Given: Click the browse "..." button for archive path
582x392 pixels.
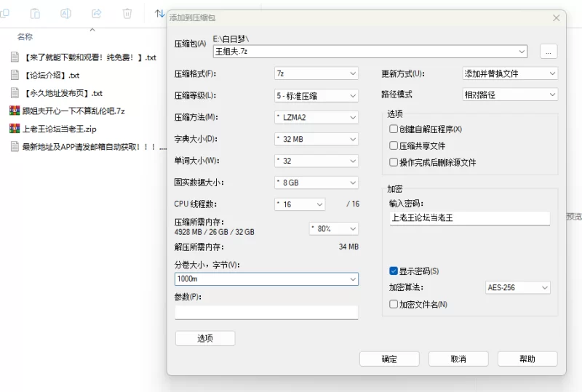Looking at the screenshot, I should (x=549, y=52).
